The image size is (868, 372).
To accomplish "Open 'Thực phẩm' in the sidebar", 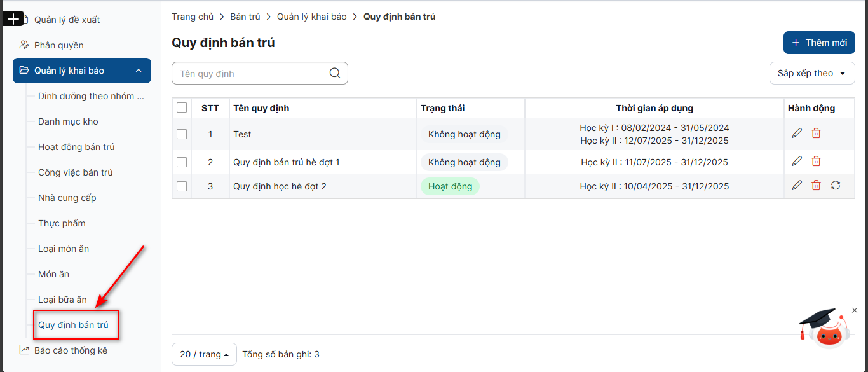I will point(62,223).
